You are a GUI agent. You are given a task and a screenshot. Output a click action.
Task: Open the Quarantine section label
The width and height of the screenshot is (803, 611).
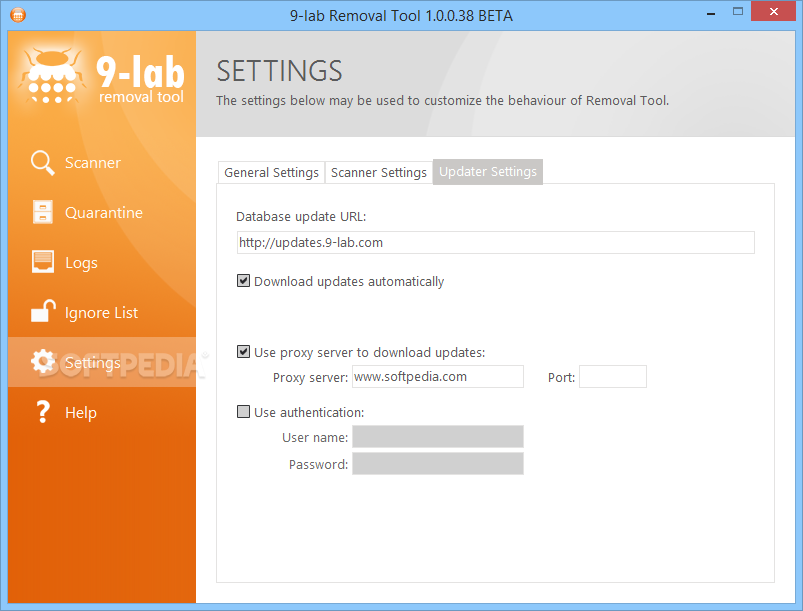click(x=104, y=213)
